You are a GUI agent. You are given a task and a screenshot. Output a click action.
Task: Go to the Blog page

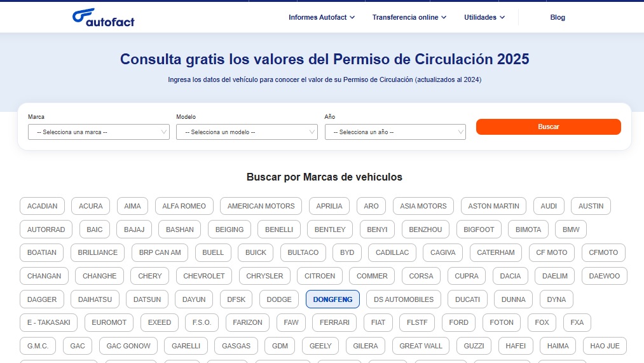(558, 17)
